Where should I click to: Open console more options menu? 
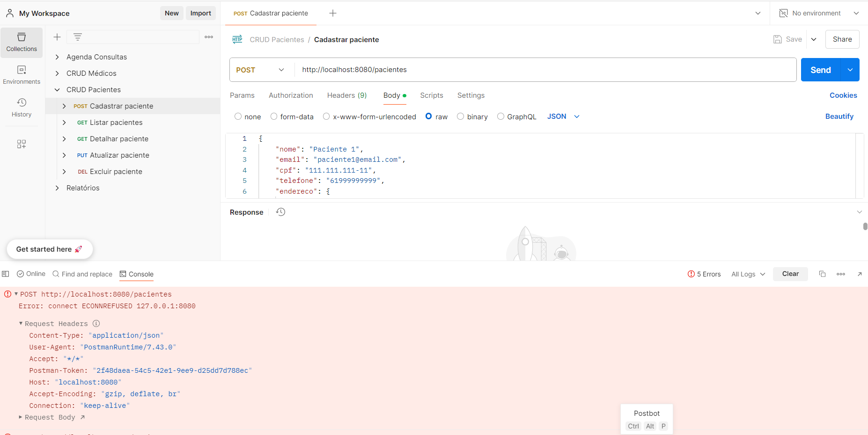click(x=841, y=274)
